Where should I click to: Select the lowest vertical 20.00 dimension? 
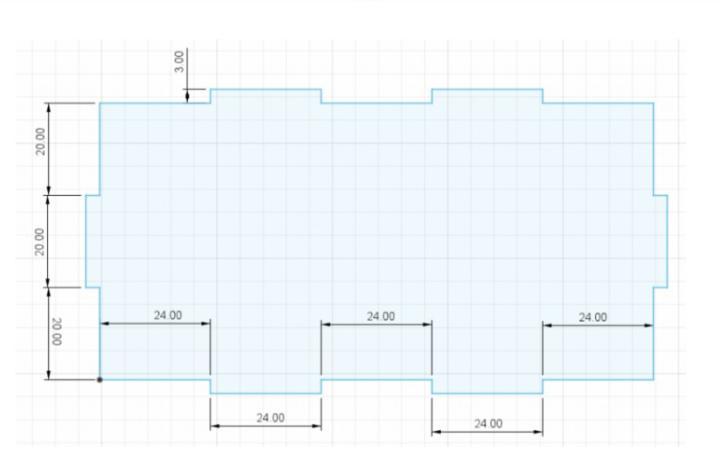pos(56,332)
